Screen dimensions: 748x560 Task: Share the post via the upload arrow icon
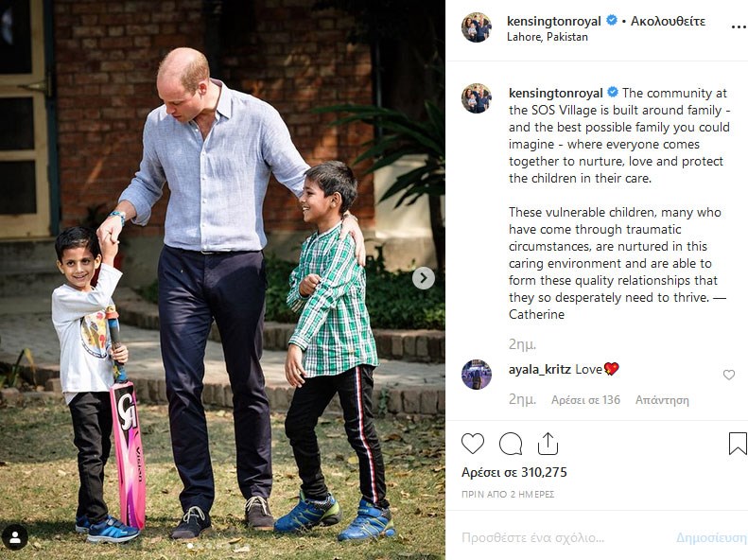[548, 443]
